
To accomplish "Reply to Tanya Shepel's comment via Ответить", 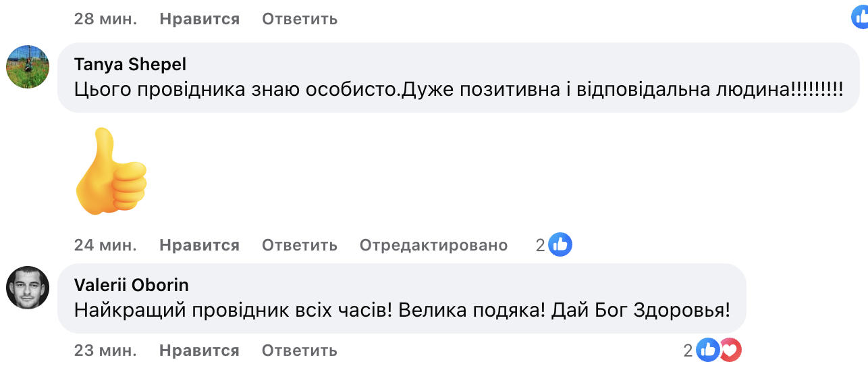I will [x=300, y=245].
